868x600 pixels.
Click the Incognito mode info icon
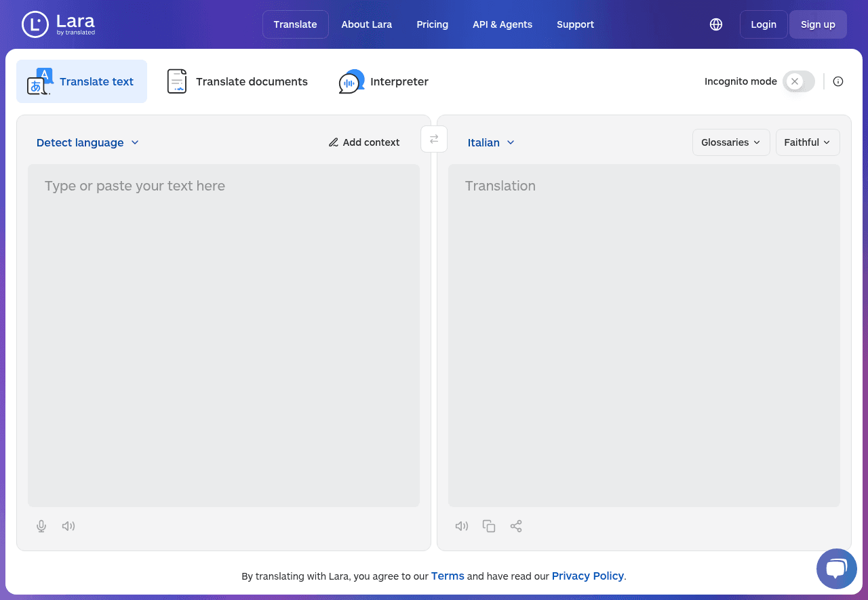coord(838,81)
